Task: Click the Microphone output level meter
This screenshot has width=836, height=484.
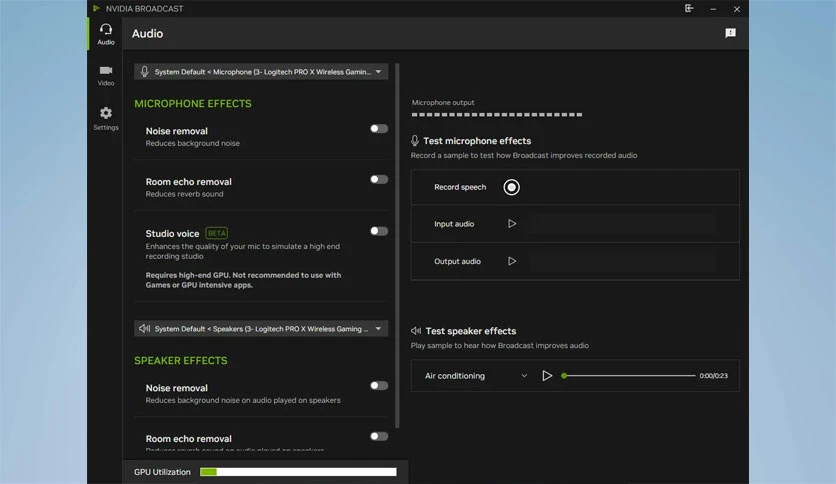Action: [496, 115]
